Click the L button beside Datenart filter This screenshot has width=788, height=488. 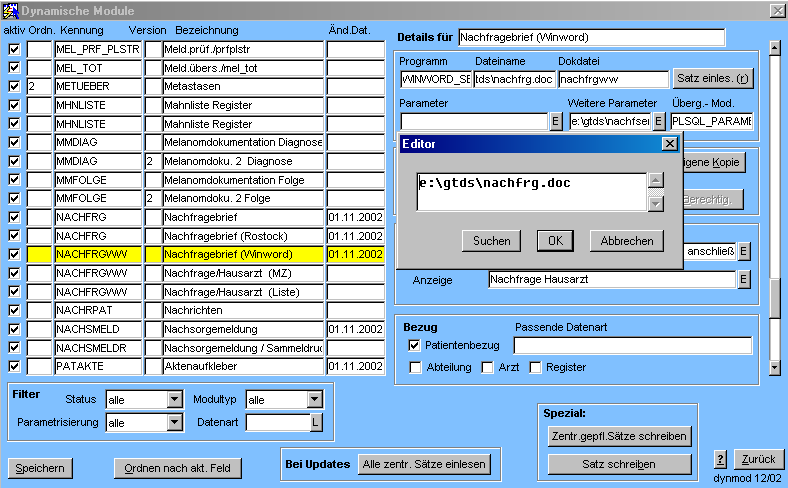click(x=316, y=423)
